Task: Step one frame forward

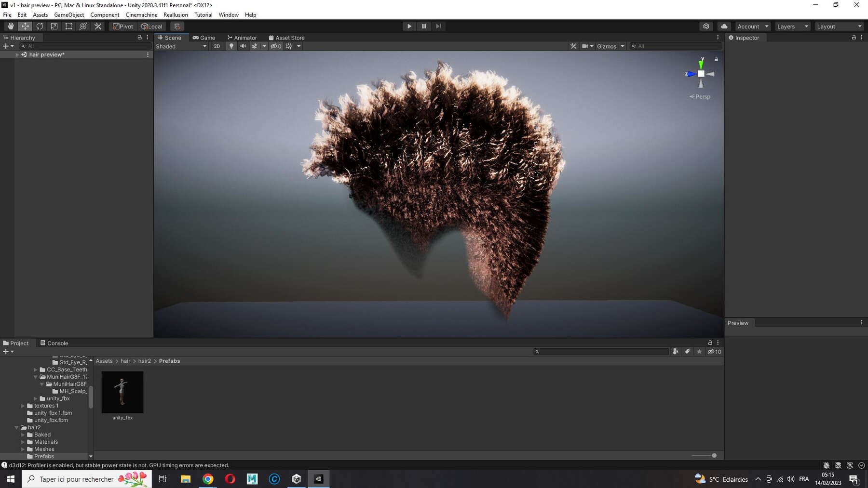Action: coord(438,26)
